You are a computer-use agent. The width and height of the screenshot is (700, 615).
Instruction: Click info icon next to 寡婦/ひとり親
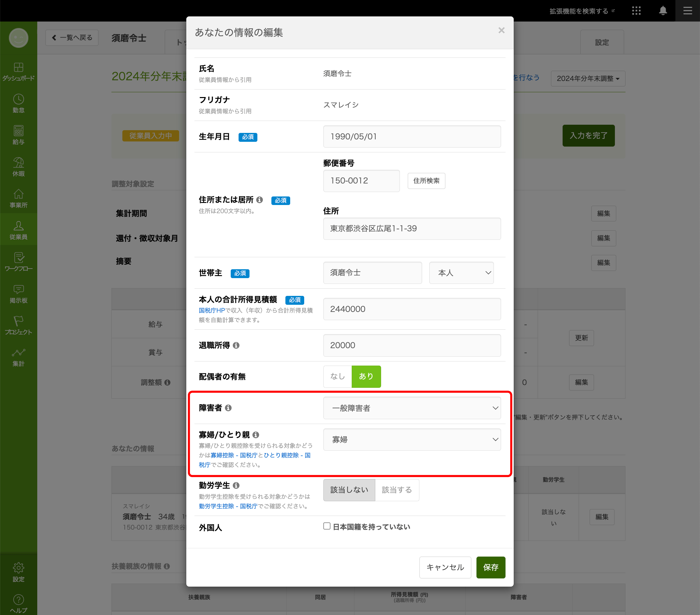coord(256,435)
